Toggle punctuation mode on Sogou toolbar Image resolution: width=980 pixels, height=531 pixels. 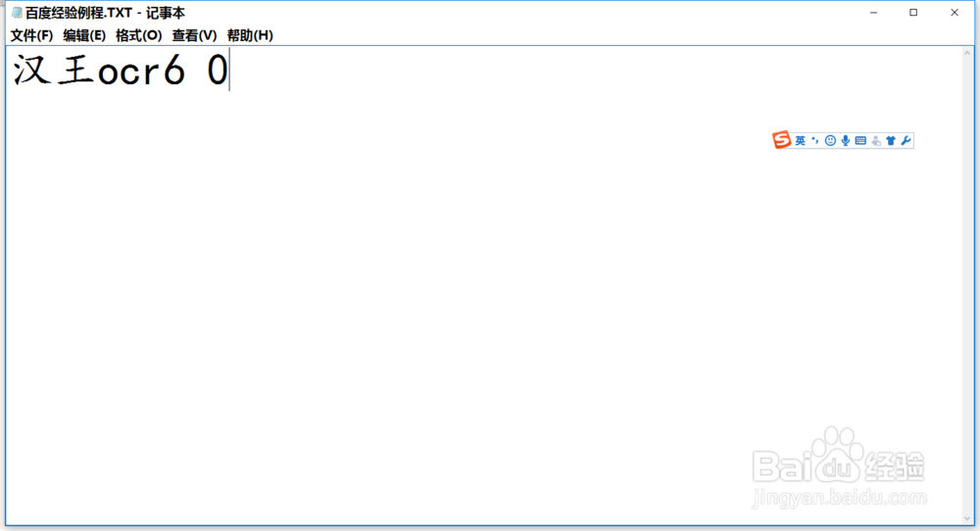(815, 140)
